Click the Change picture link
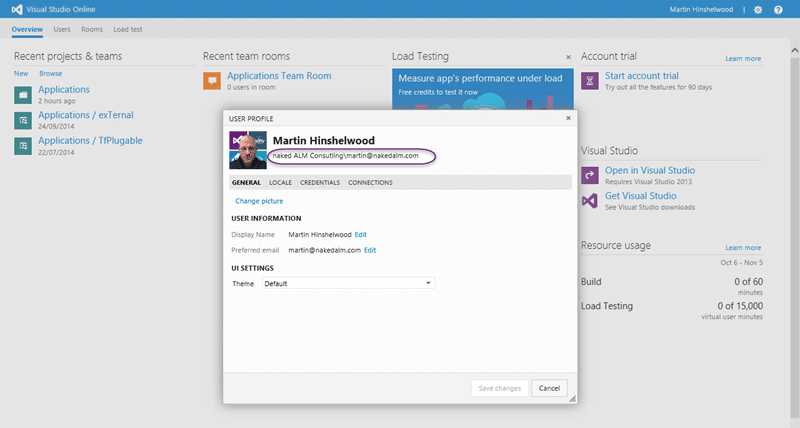 (x=259, y=201)
